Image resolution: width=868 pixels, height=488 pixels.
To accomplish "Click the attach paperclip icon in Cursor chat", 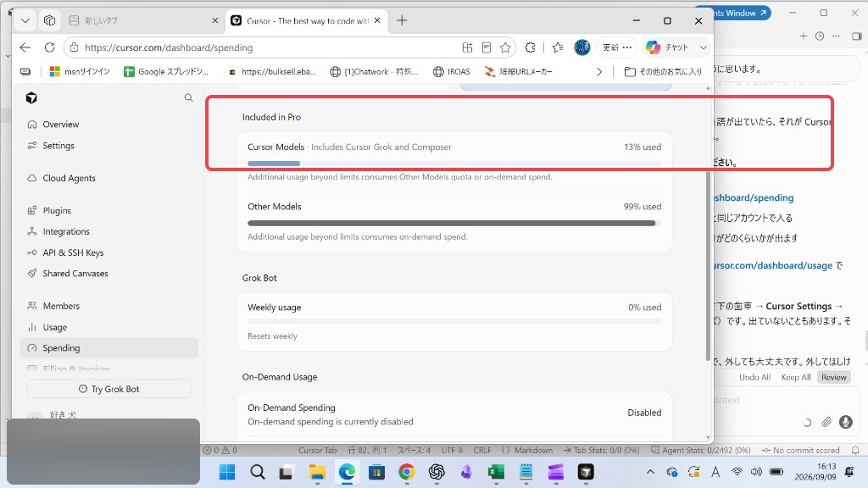I will pyautogui.click(x=826, y=422).
